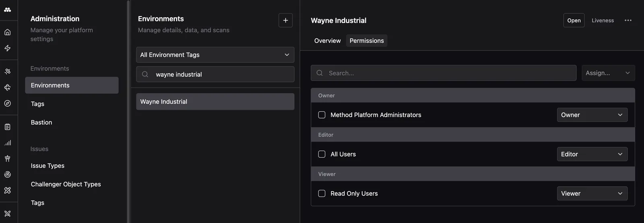The image size is (644, 223).
Task: Click the rotating globe sidebar icon
Action: coord(8,88)
